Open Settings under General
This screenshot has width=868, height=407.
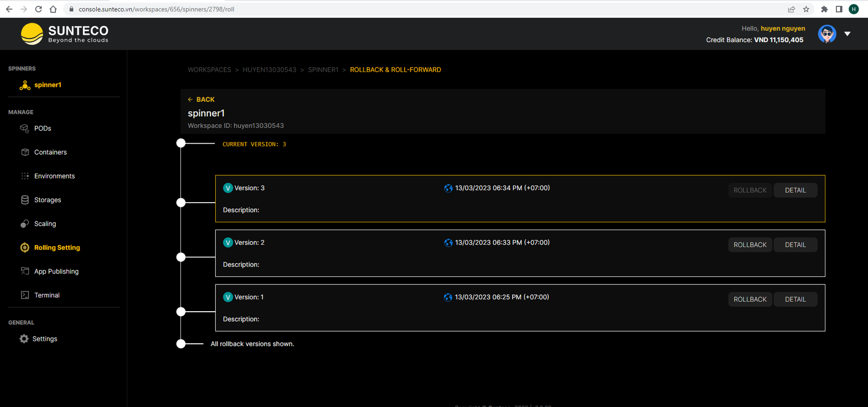pyautogui.click(x=45, y=339)
